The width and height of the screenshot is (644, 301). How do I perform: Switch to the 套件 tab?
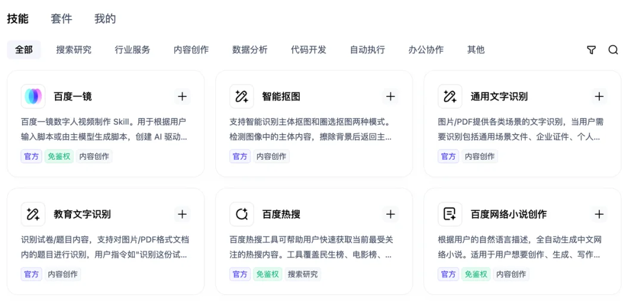[x=61, y=19]
